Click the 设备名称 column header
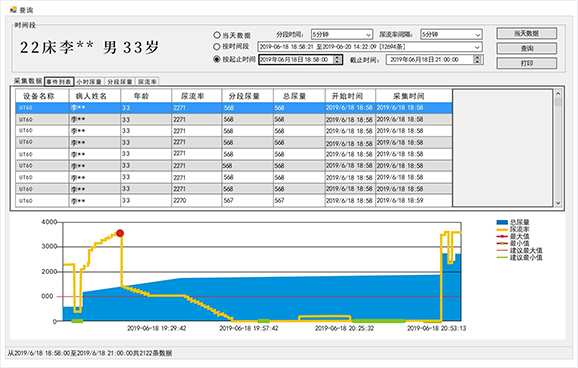 point(42,96)
